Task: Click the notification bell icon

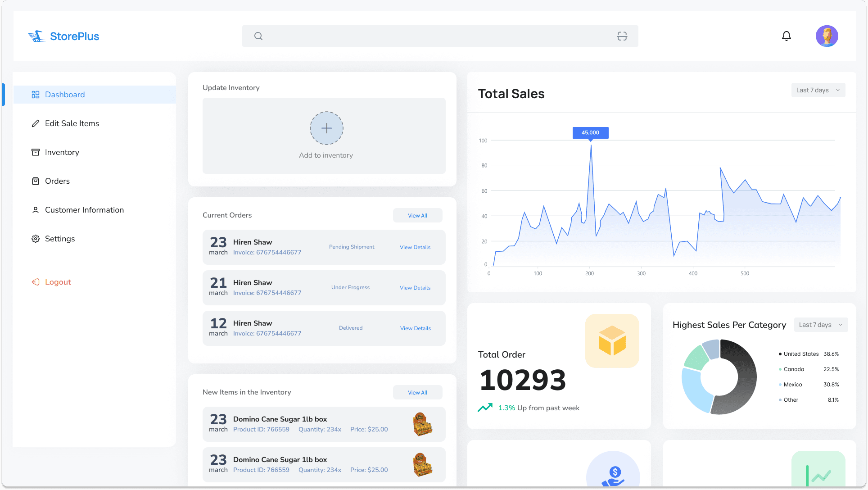Action: point(786,36)
